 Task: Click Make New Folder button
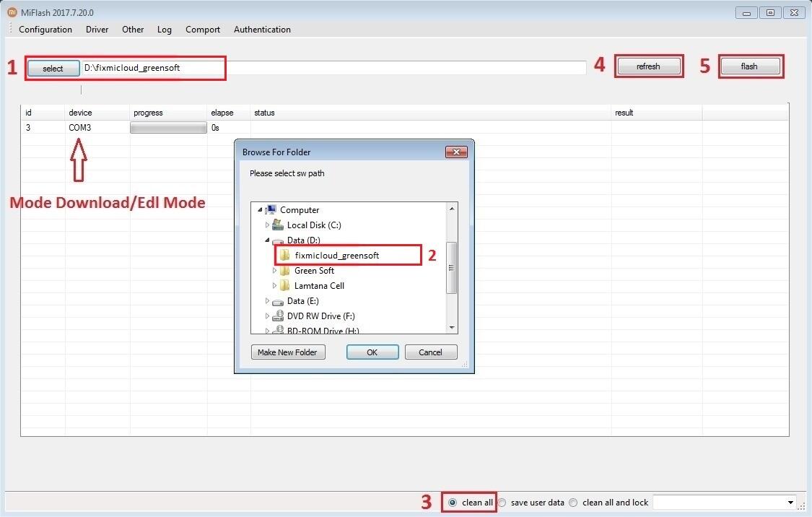288,352
